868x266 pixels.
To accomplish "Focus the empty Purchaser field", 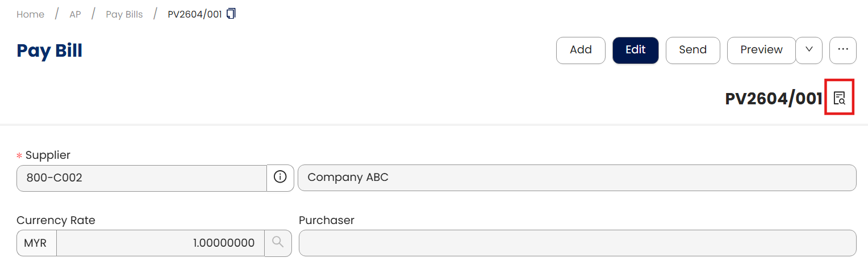I will tap(577, 243).
